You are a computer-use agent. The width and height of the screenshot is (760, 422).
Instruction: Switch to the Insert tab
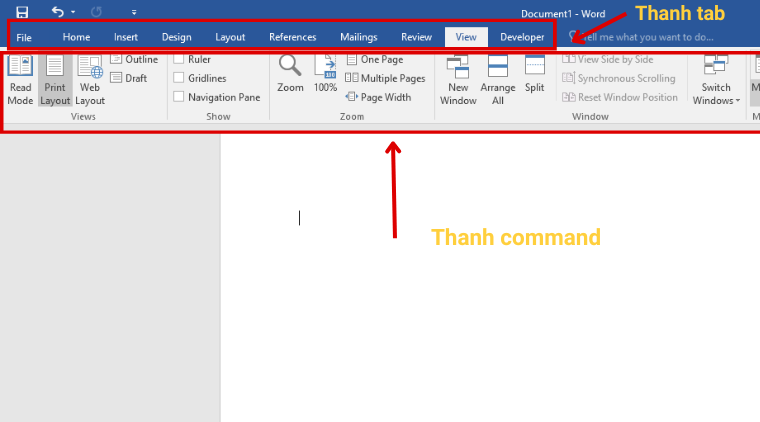point(126,37)
